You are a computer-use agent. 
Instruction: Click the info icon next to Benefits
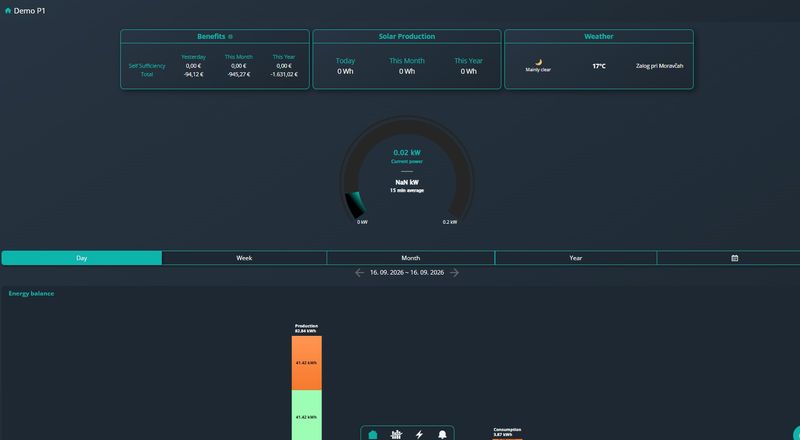point(230,37)
